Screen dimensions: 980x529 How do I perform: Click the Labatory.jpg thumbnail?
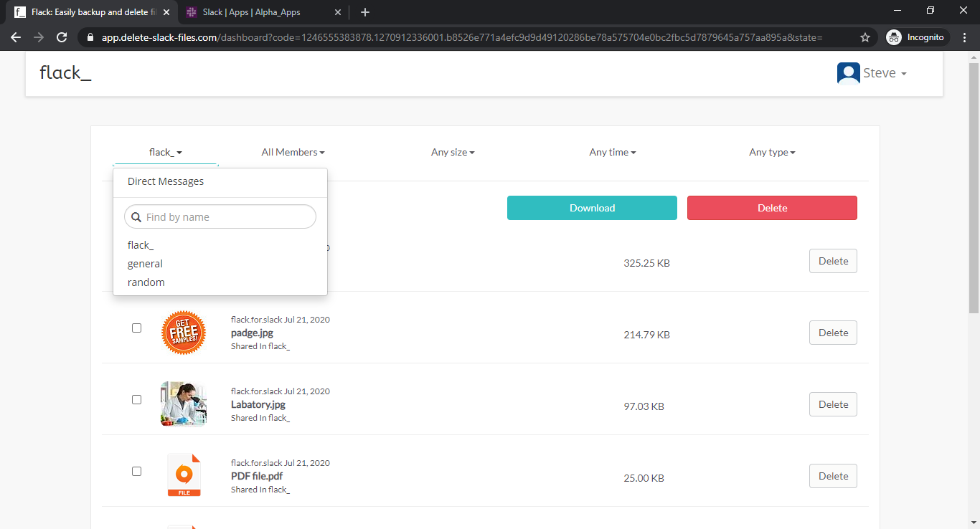(184, 404)
